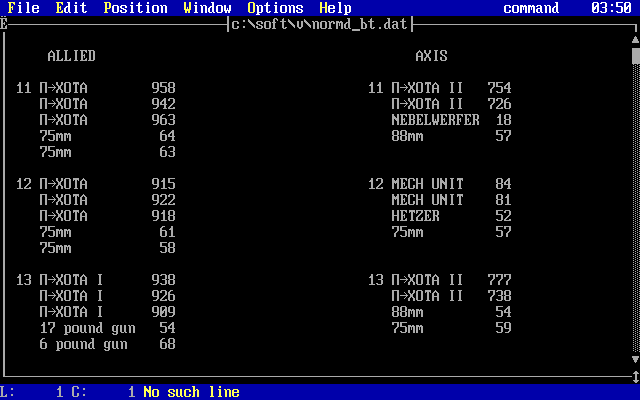Click the value 922

(163, 200)
